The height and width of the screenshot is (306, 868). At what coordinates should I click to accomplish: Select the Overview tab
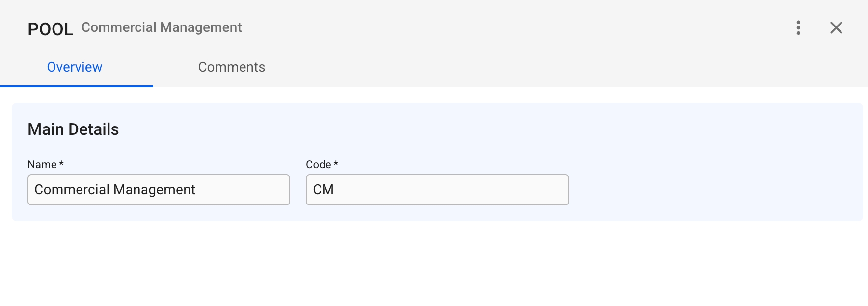pyautogui.click(x=75, y=67)
